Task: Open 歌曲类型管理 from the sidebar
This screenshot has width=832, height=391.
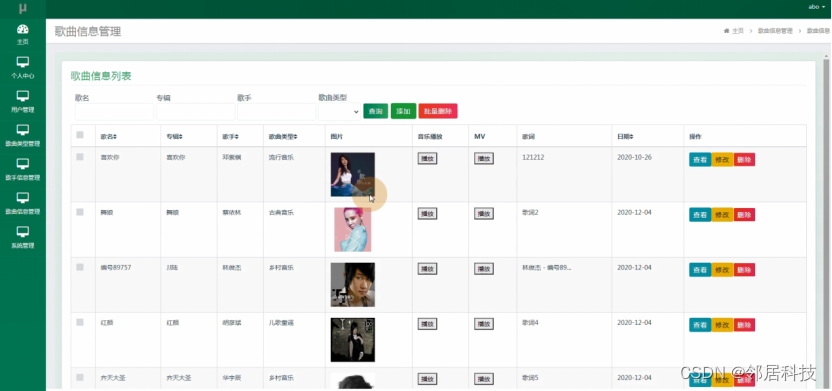Action: [23, 136]
